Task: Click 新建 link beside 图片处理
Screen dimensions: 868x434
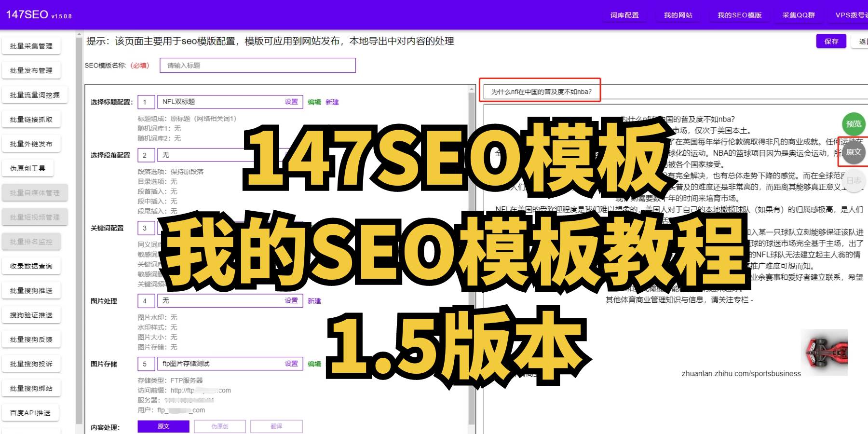Action: [x=314, y=301]
